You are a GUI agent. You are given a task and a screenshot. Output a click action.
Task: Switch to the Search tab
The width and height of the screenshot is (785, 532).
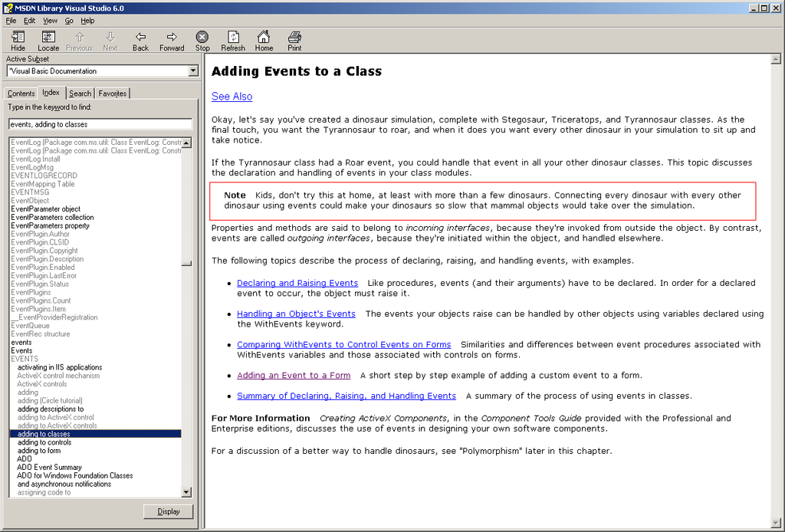coord(80,94)
